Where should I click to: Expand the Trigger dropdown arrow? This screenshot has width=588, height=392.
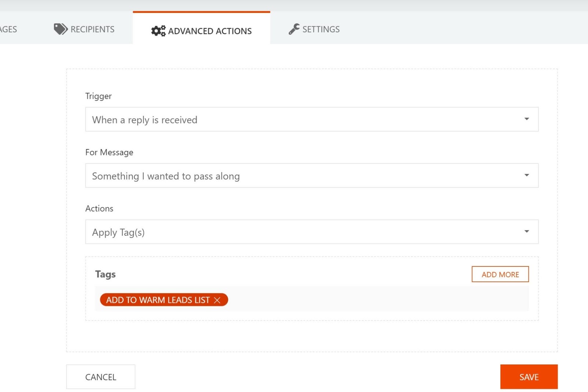526,119
